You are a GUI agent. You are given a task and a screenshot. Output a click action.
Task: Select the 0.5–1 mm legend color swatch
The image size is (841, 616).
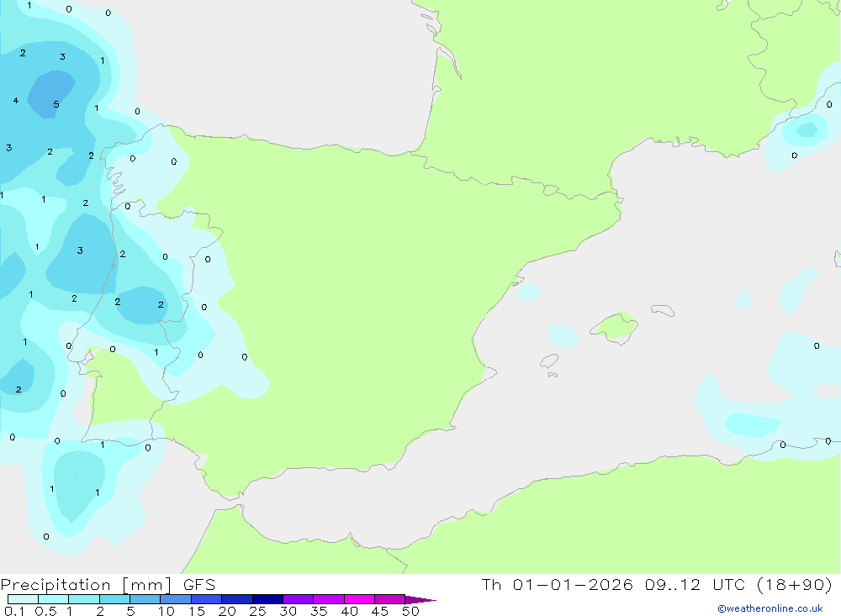tap(54, 599)
